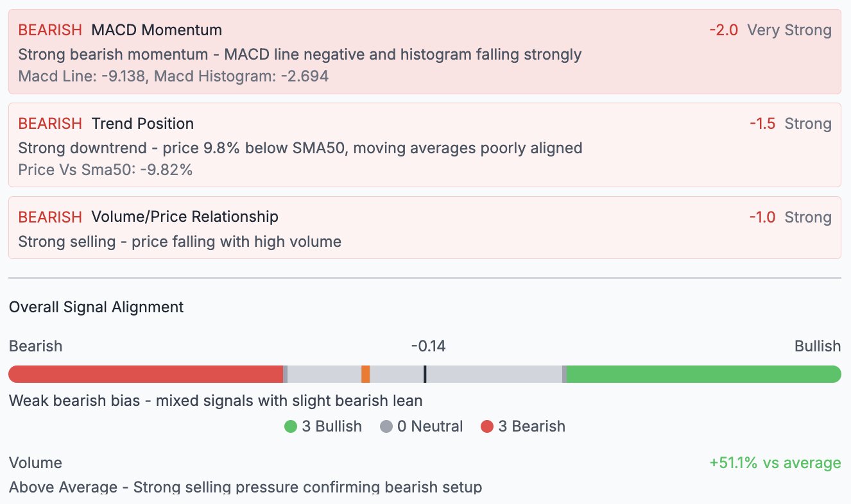The image size is (851, 504).
Task: Click the -1.0 Strong score on Volume/Price
Action: 790,217
